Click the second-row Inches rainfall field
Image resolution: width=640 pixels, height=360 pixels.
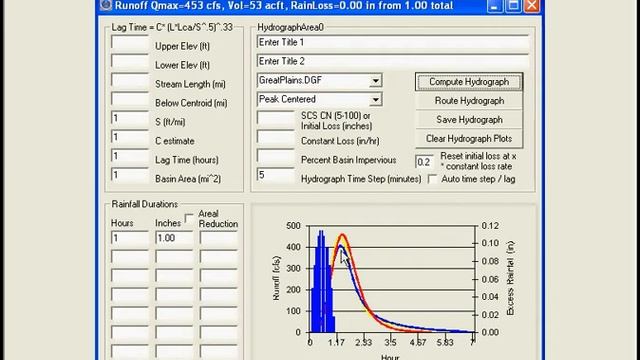pos(174,257)
